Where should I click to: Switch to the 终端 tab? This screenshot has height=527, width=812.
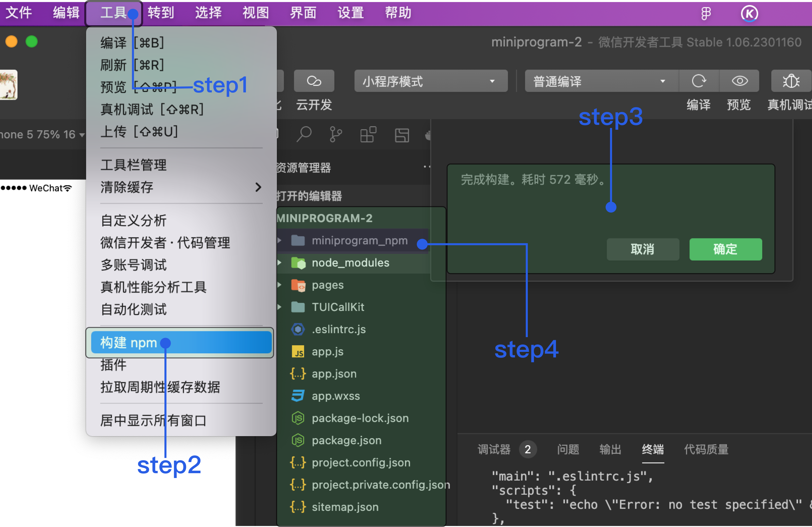coord(652,449)
